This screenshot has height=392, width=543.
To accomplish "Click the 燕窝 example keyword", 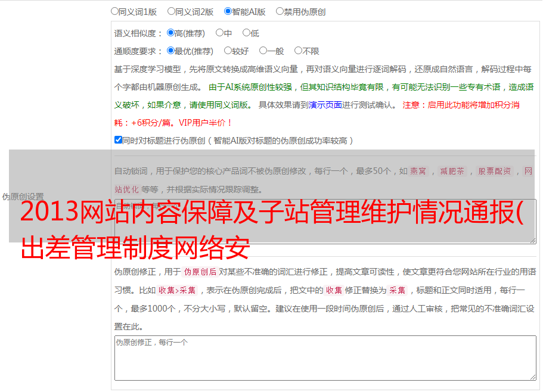I will [x=418, y=171].
